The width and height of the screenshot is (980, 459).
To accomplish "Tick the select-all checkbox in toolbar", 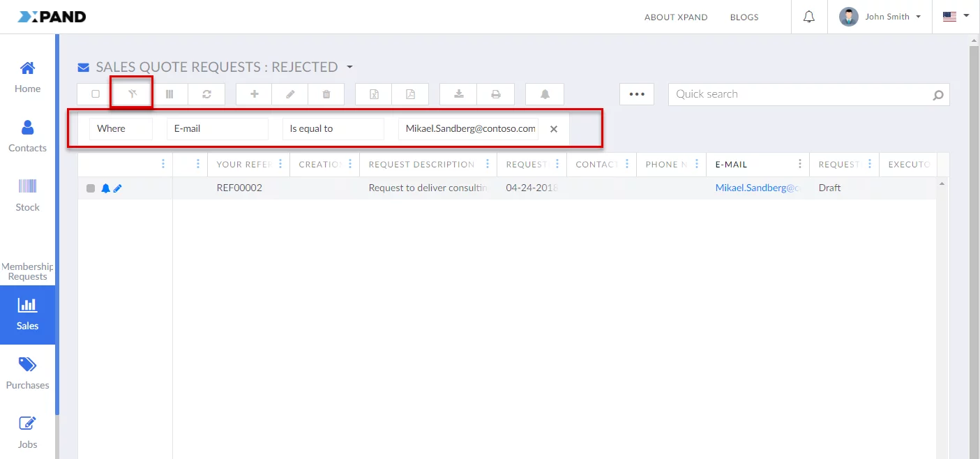I will [96, 94].
